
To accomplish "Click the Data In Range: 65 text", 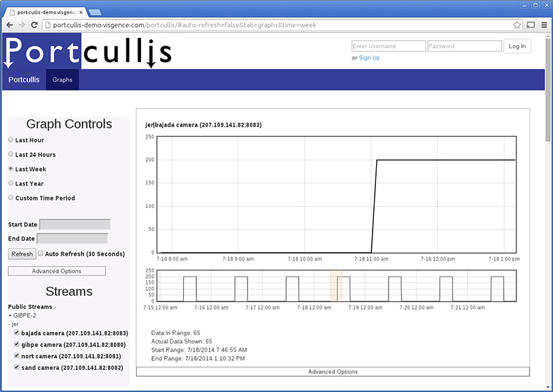I will 176,333.
